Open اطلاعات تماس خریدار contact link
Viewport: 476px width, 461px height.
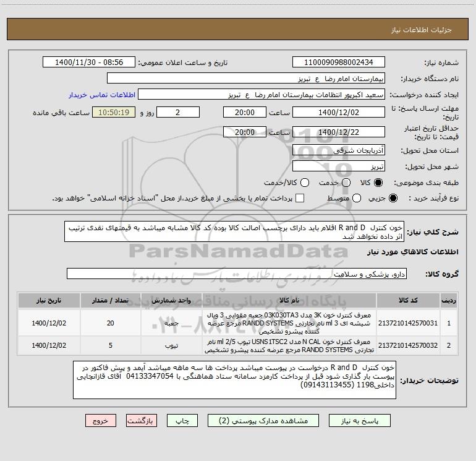coord(102,95)
